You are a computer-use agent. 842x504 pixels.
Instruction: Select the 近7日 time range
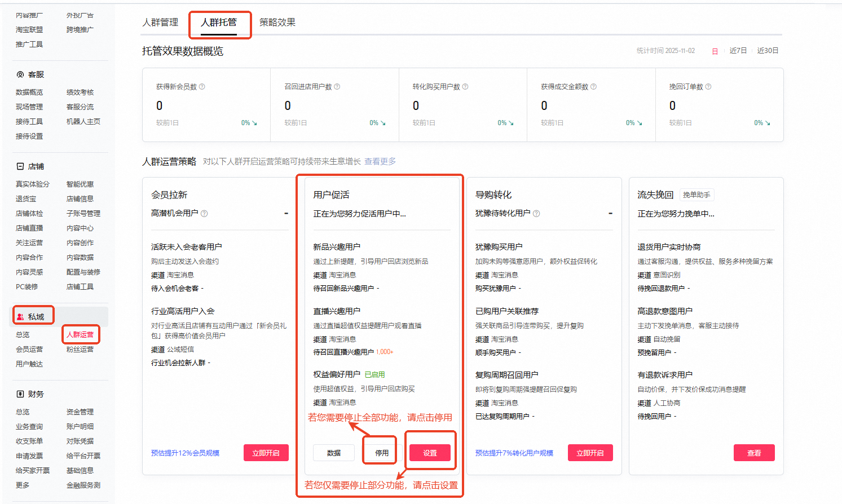[x=738, y=51]
